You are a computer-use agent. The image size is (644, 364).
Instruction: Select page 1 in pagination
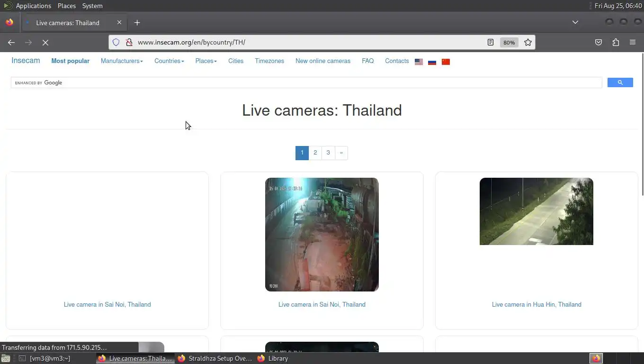[302, 153]
